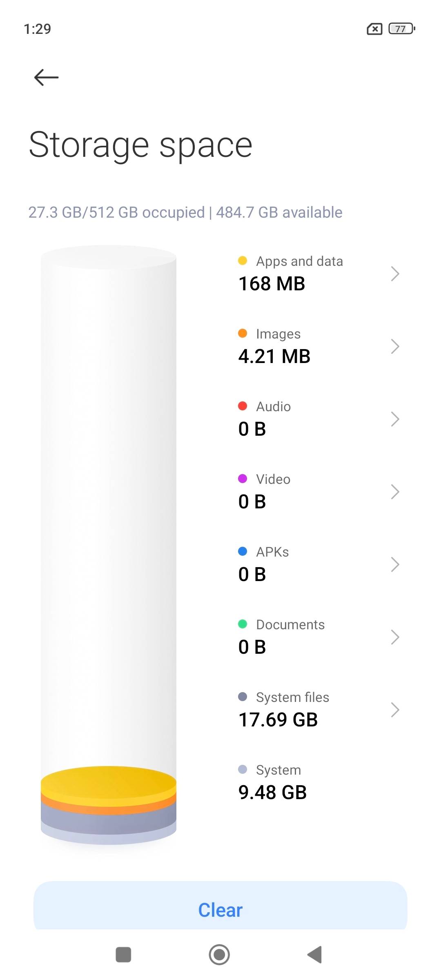The width and height of the screenshot is (441, 980).
Task: Expand the APKs chevron arrow
Action: click(x=394, y=564)
